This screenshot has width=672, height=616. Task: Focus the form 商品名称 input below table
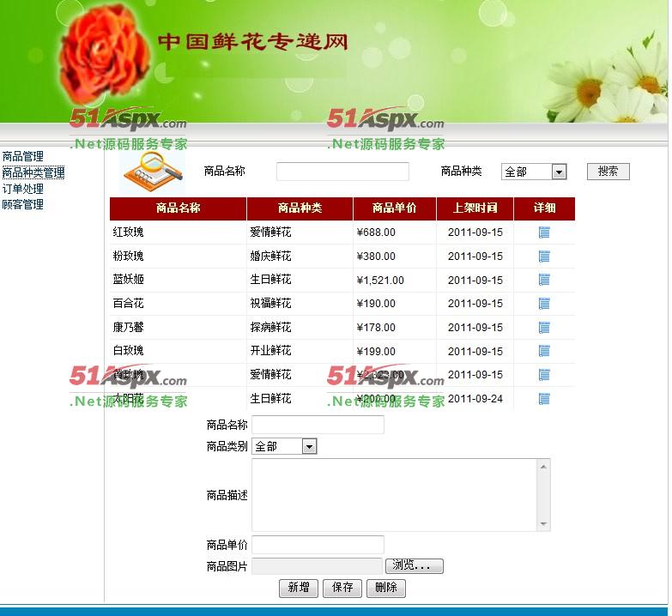coord(318,425)
